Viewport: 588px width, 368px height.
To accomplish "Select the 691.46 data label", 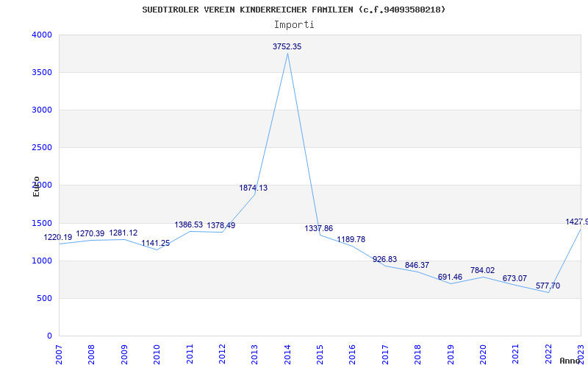I will point(450,277).
